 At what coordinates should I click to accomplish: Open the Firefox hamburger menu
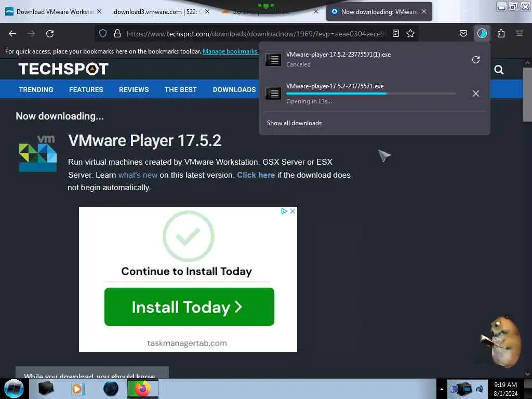coord(520,33)
